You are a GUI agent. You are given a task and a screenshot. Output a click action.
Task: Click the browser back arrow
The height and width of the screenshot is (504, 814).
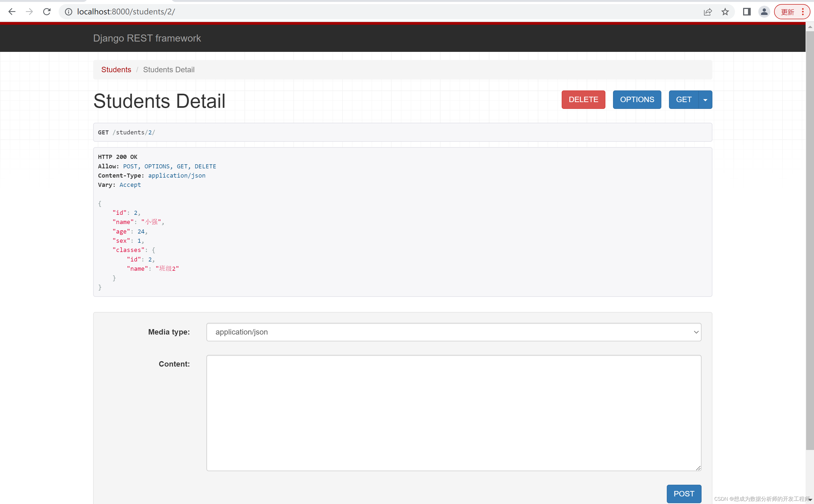tap(12, 12)
